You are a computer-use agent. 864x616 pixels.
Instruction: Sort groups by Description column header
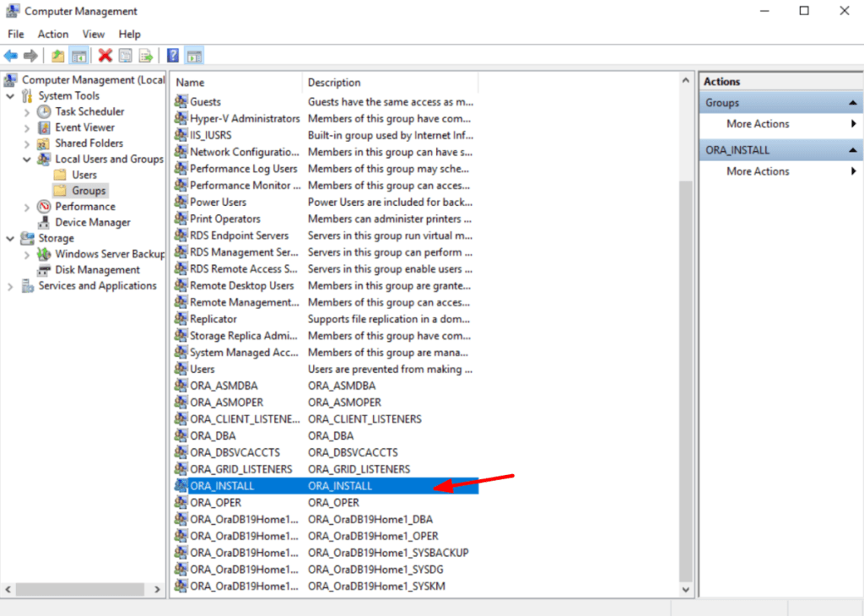pos(390,83)
